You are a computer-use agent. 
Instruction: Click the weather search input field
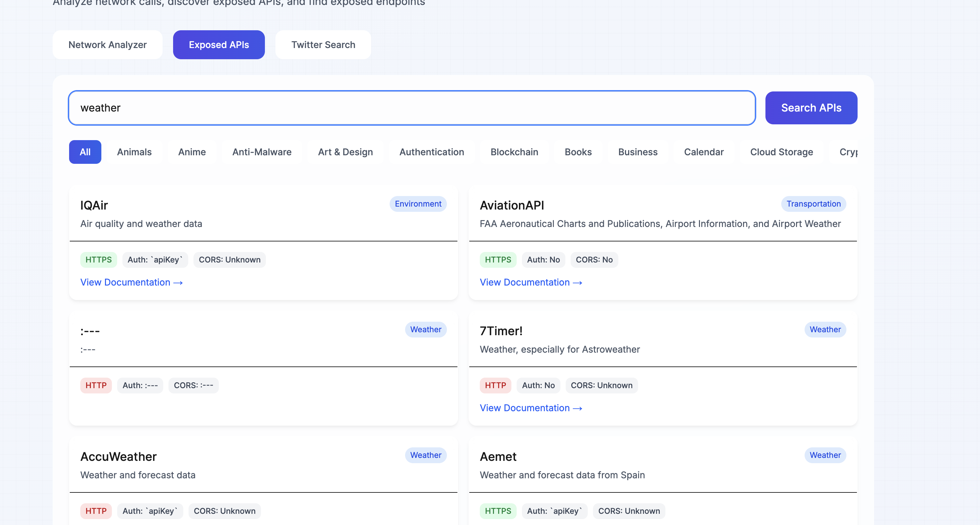coord(412,108)
